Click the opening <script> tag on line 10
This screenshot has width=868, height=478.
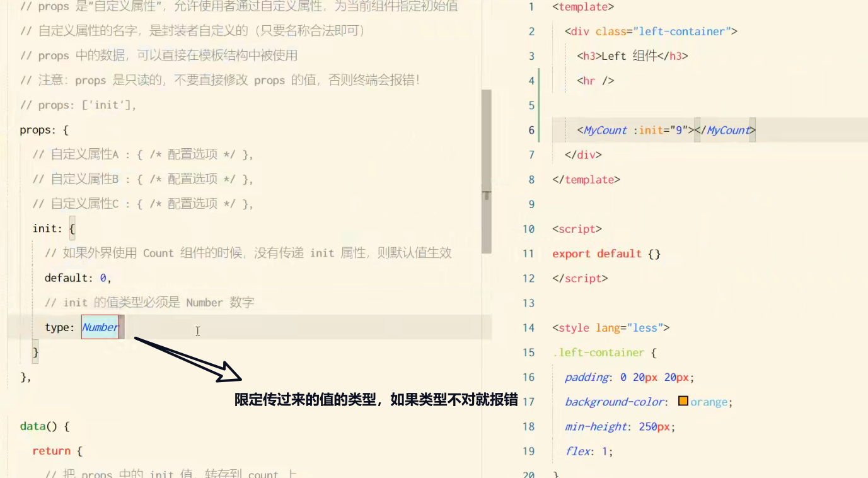pyautogui.click(x=577, y=229)
